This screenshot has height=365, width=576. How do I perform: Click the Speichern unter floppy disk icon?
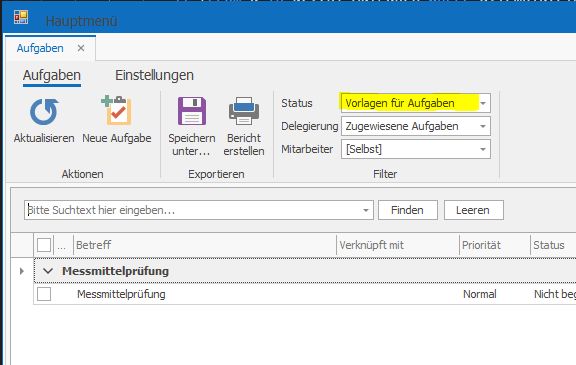[x=192, y=111]
